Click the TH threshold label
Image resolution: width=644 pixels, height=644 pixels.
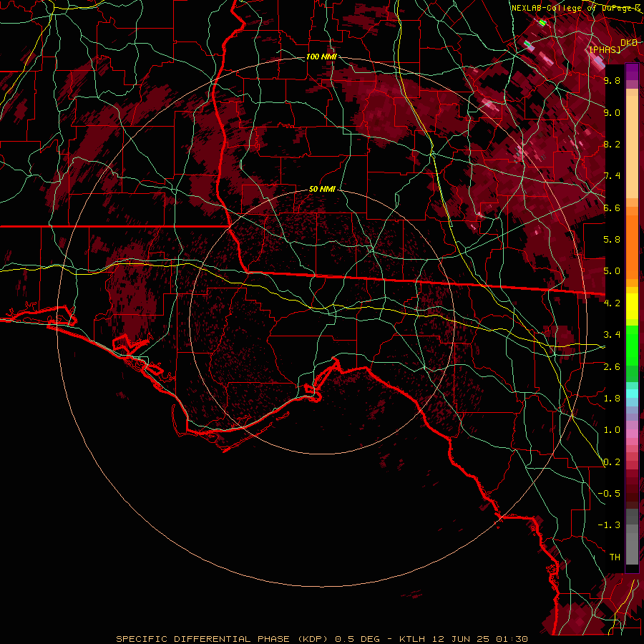coord(615,557)
